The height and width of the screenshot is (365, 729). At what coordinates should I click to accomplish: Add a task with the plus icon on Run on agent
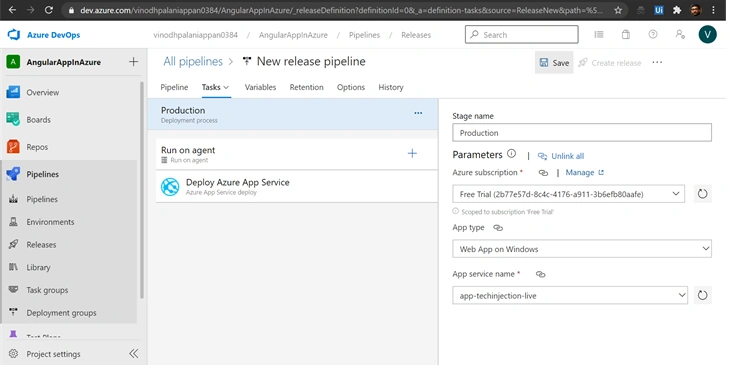click(412, 153)
